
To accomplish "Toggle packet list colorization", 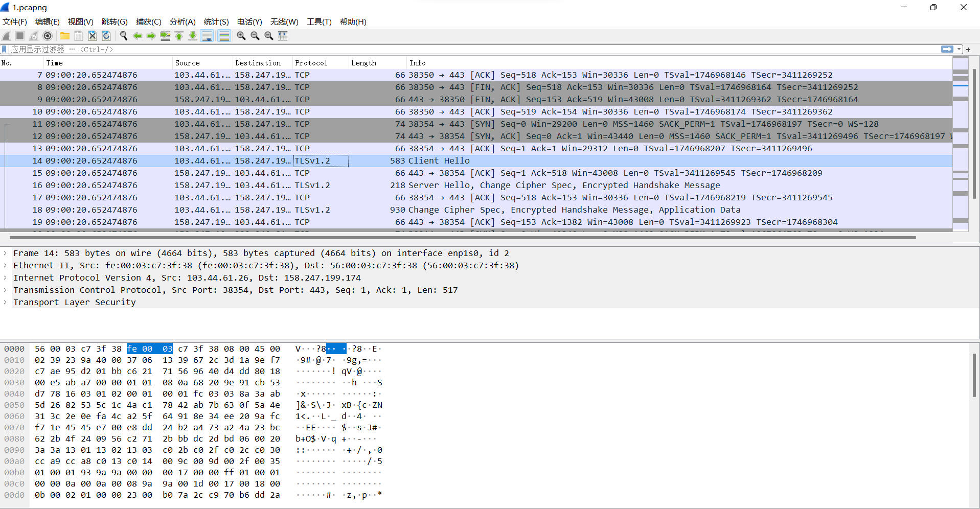I will coord(224,36).
